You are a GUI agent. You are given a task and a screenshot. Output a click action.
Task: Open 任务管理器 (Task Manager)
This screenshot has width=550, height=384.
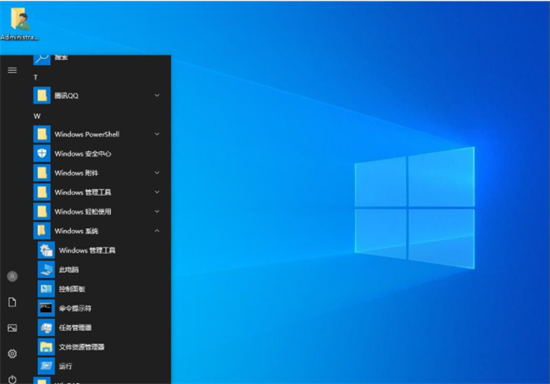[x=99, y=327]
